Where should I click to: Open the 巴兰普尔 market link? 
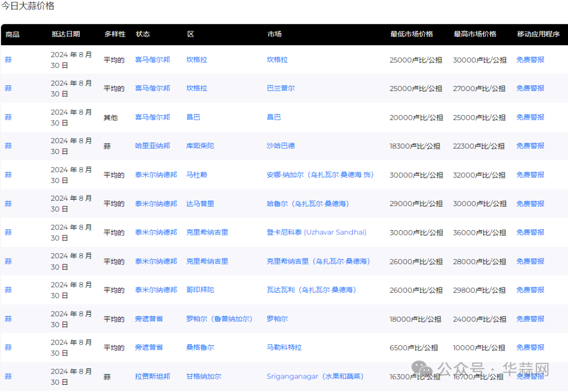[x=281, y=88]
